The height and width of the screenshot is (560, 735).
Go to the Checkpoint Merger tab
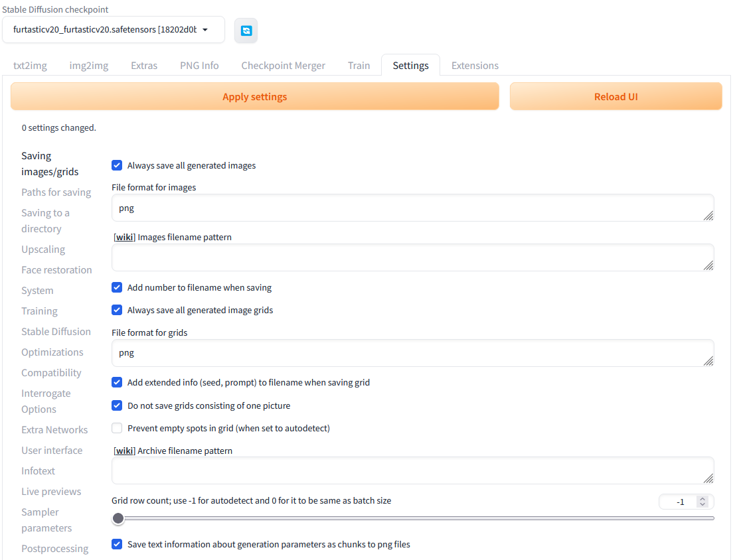tap(283, 66)
